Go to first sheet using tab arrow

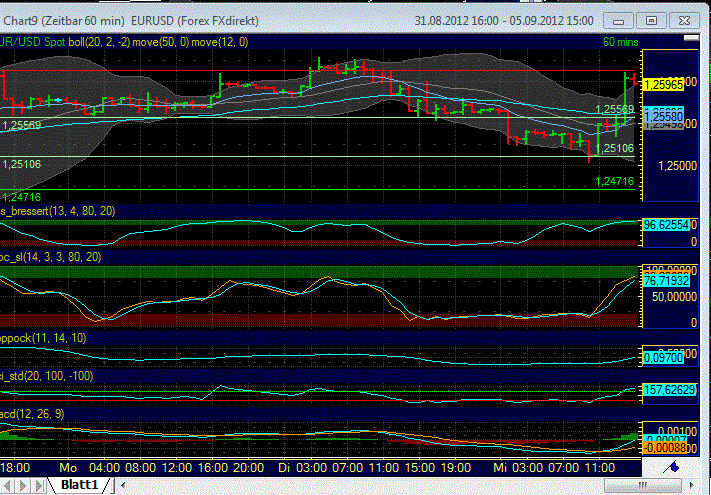[6, 485]
